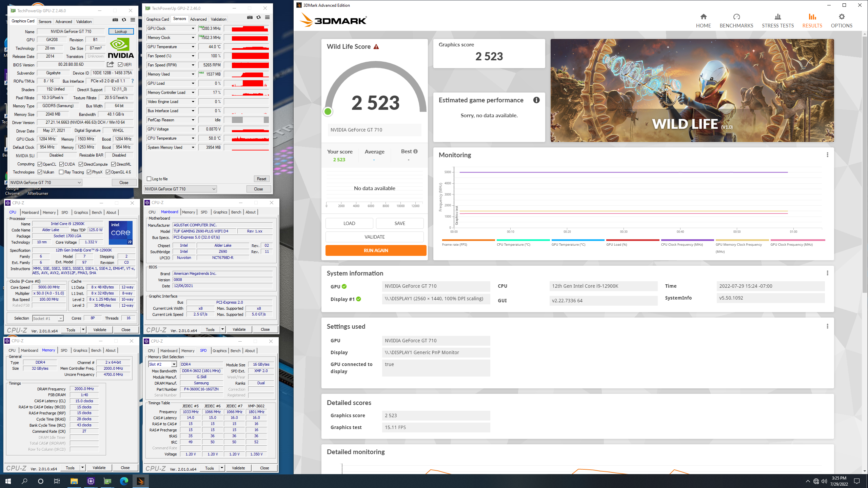The width and height of the screenshot is (868, 488).
Task: Expand the GPU Clock sensor dropdown
Action: (193, 28)
